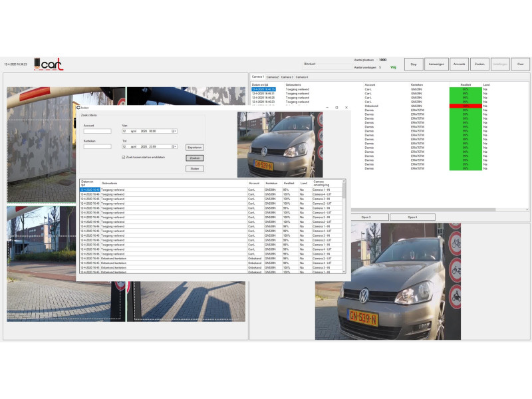This screenshot has width=532, height=399.
Task: Switch to the Camera 2 tab
Action: tap(273, 76)
